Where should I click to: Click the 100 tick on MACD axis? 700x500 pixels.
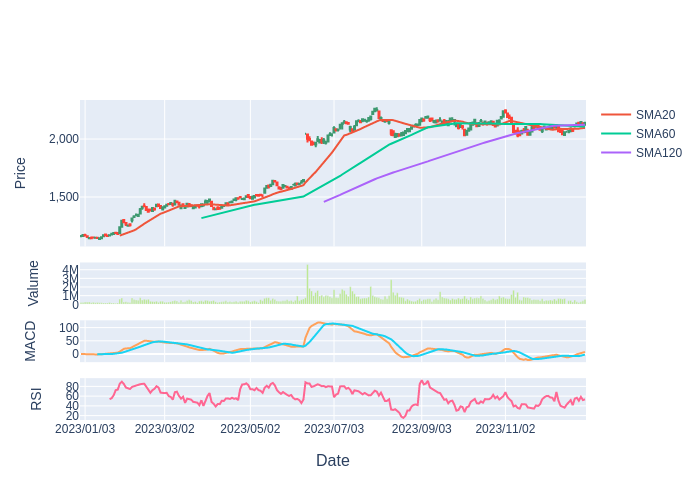tap(69, 328)
